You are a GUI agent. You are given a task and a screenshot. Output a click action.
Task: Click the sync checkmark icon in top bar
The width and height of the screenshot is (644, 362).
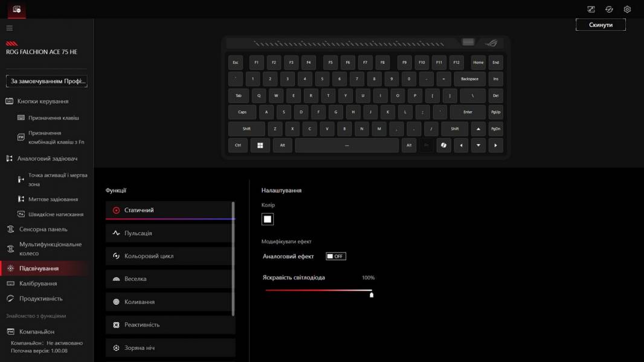[x=609, y=9]
